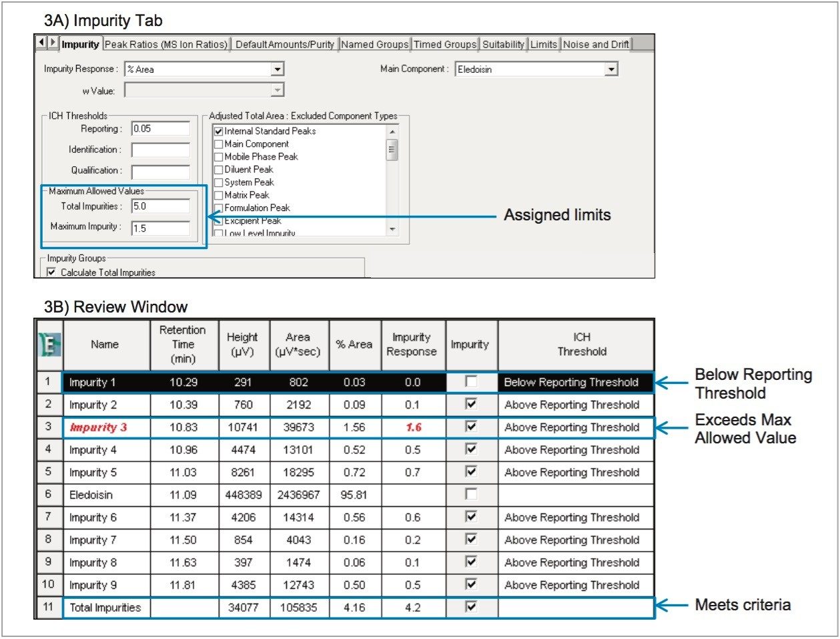Open the Suitability tab
Viewport: 840px width, 639px height.
(503, 45)
